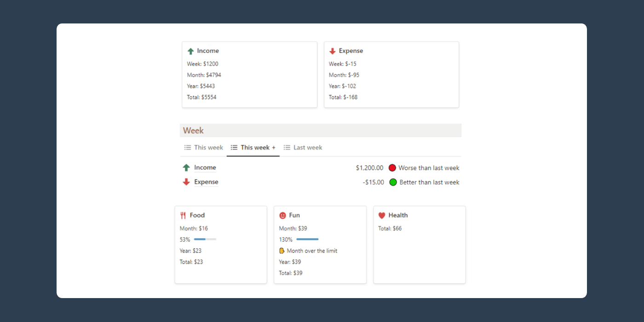Click Year: $5443 on Income card
Image resolution: width=644 pixels, height=322 pixels.
pyautogui.click(x=201, y=86)
